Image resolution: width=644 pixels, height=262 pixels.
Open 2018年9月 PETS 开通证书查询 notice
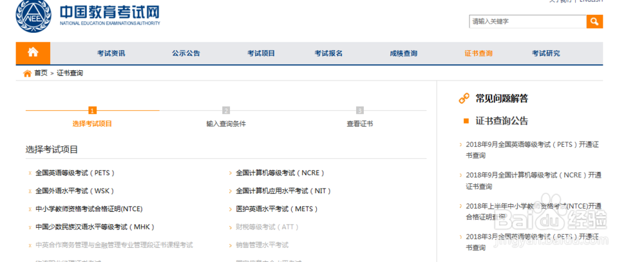click(x=533, y=150)
